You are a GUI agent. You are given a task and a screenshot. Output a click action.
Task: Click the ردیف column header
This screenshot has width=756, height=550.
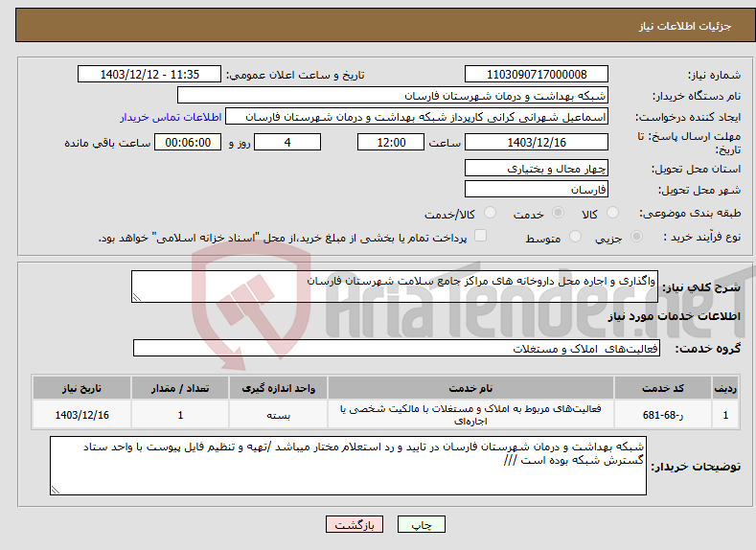click(x=725, y=388)
